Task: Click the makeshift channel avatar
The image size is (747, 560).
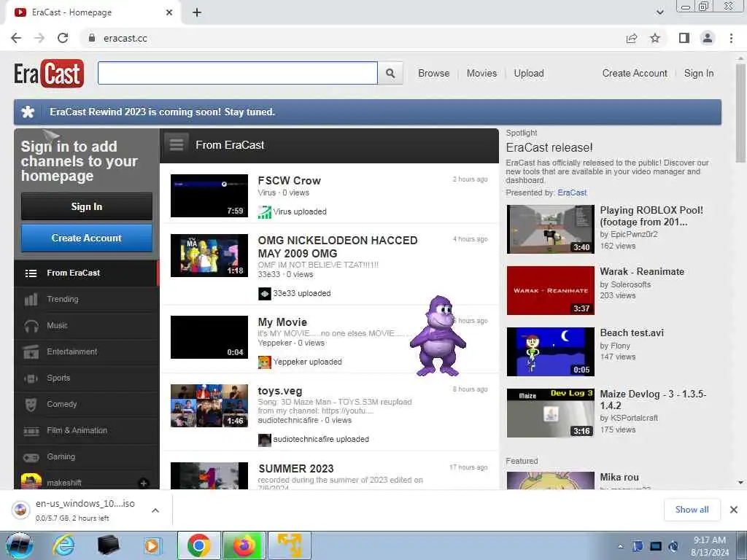Action: tap(31, 481)
